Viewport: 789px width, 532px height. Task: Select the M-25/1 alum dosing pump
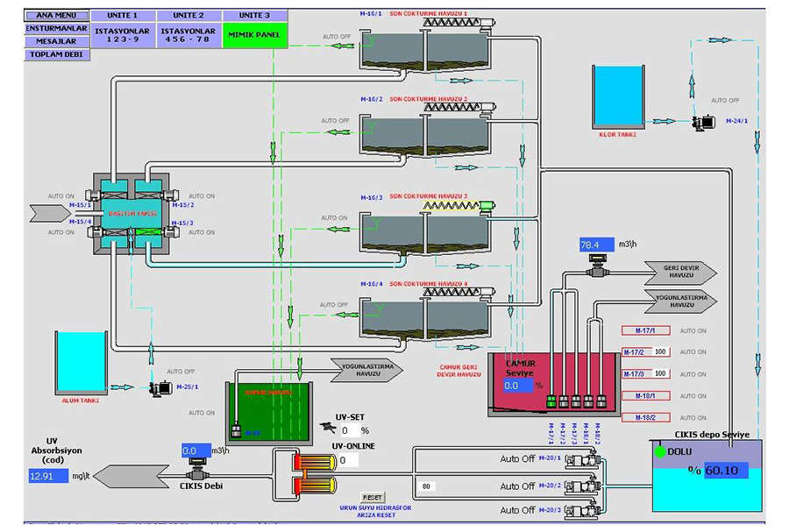[161, 388]
